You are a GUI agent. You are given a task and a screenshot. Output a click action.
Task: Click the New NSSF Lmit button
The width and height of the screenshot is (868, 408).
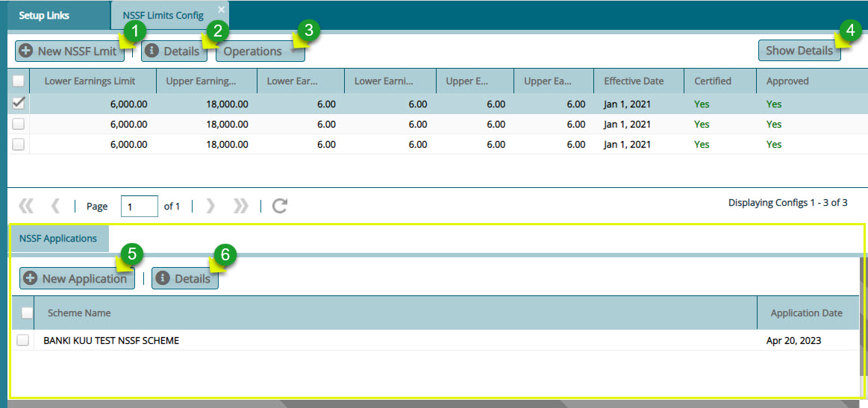click(69, 51)
